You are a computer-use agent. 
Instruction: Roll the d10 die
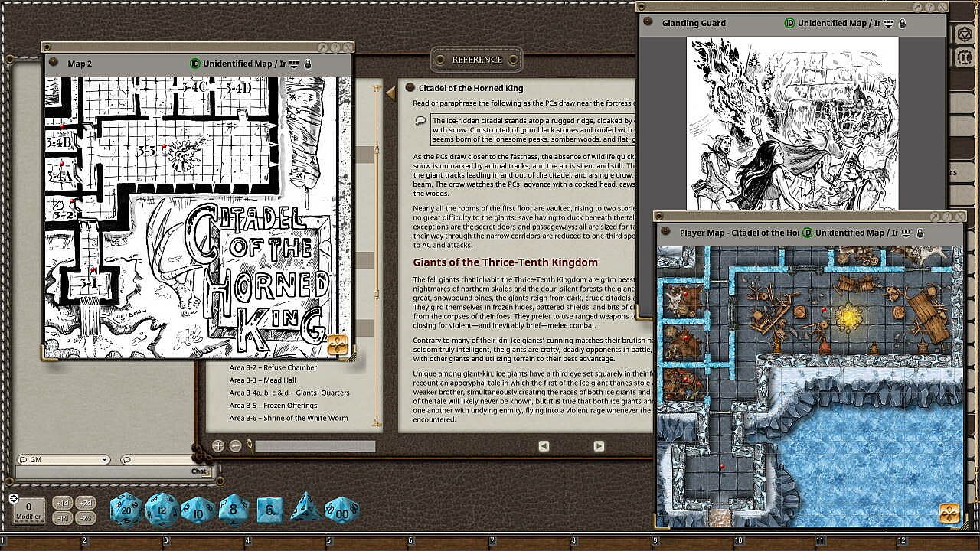(x=198, y=510)
